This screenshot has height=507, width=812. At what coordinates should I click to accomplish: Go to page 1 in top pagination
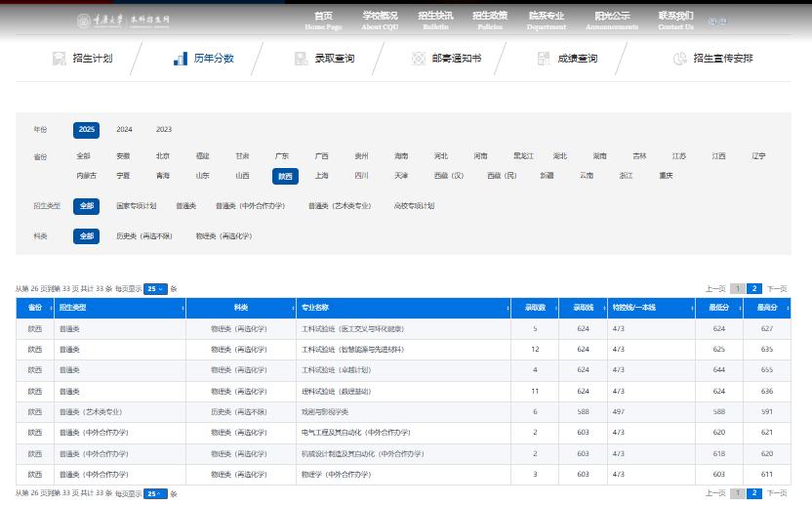(738, 289)
